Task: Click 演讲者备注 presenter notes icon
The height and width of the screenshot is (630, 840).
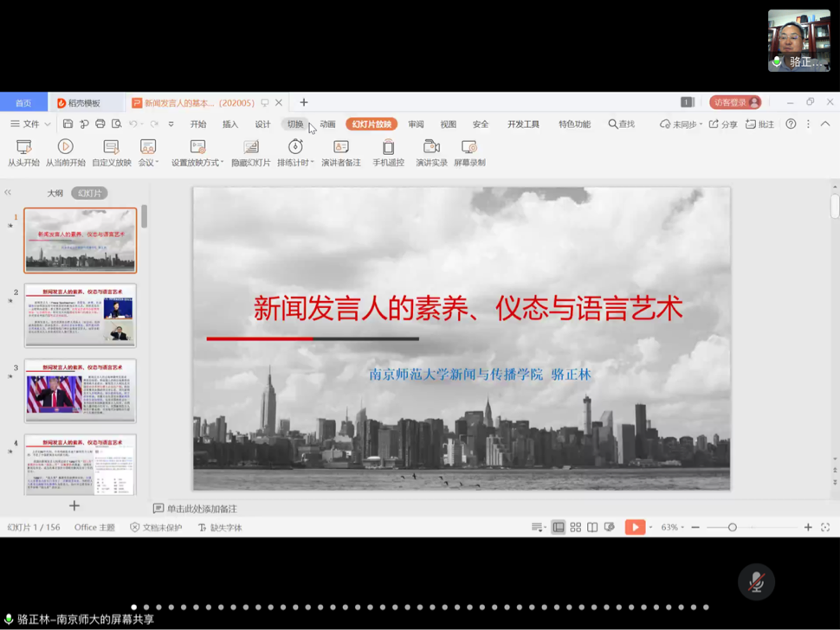Action: pos(340,148)
